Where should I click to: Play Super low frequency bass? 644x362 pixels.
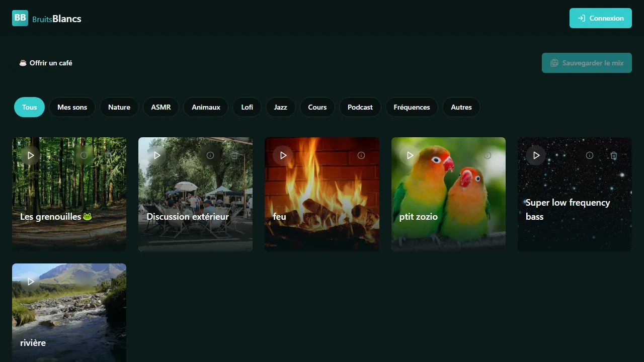[x=536, y=155]
